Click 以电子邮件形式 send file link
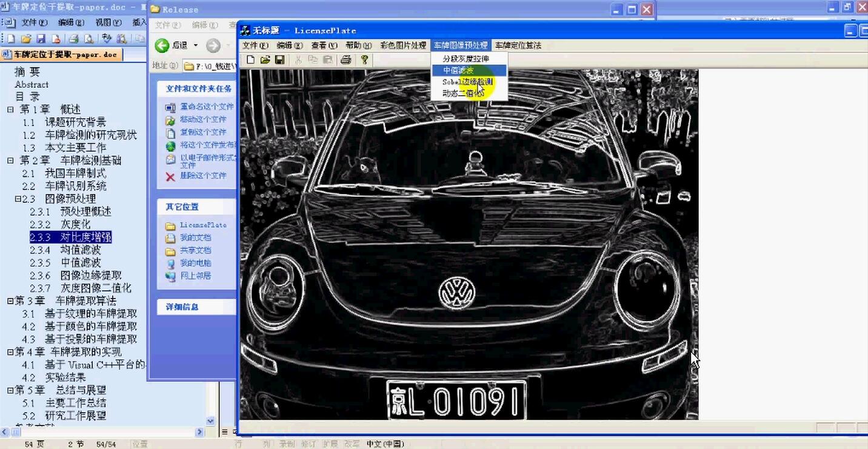This screenshot has width=868, height=449. pyautogui.click(x=207, y=161)
